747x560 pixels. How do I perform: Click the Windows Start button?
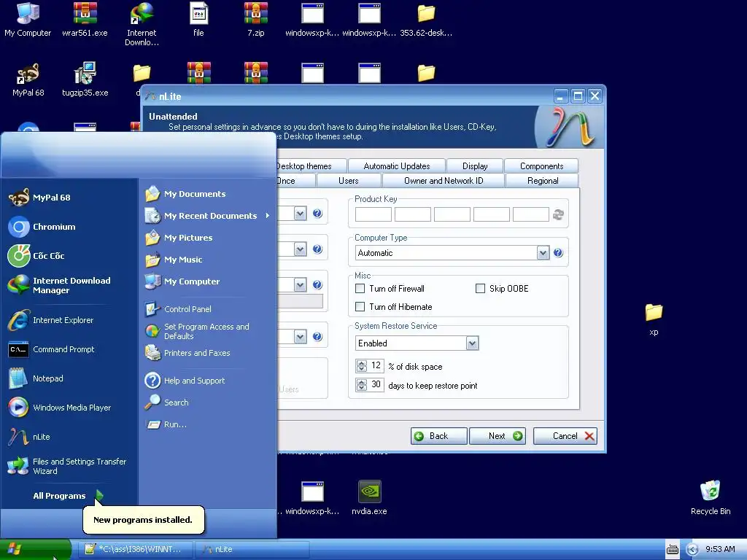[35, 550]
